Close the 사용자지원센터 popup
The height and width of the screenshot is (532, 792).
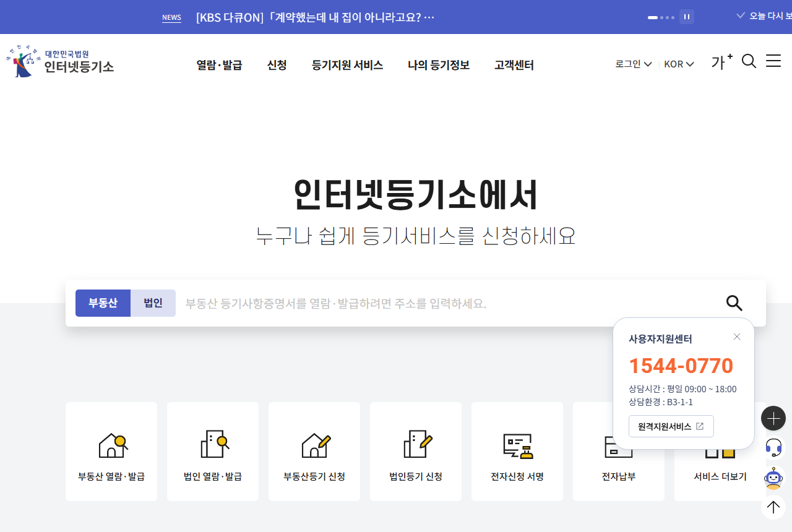coord(737,337)
